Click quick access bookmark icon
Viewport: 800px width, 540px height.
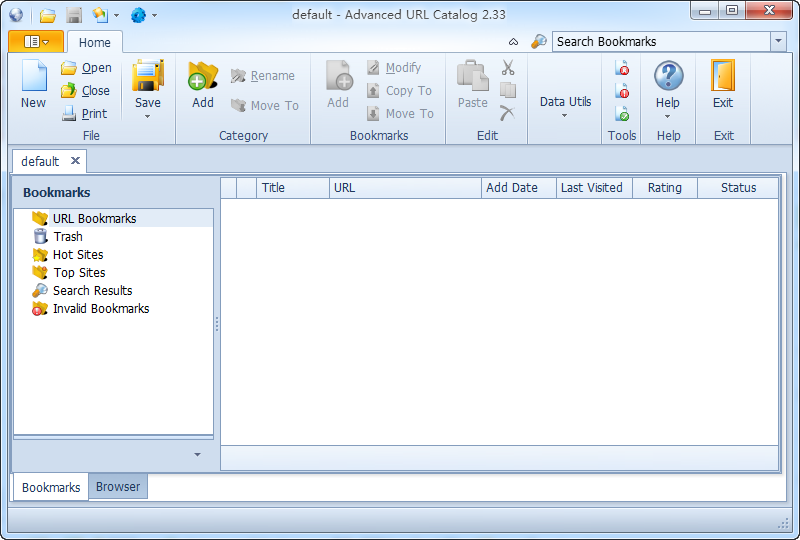click(x=100, y=15)
